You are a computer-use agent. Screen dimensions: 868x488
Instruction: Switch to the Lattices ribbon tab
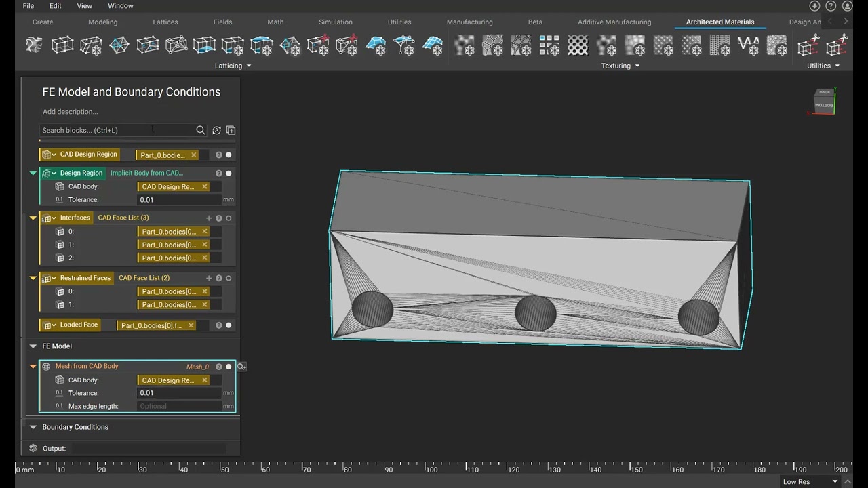(x=165, y=22)
